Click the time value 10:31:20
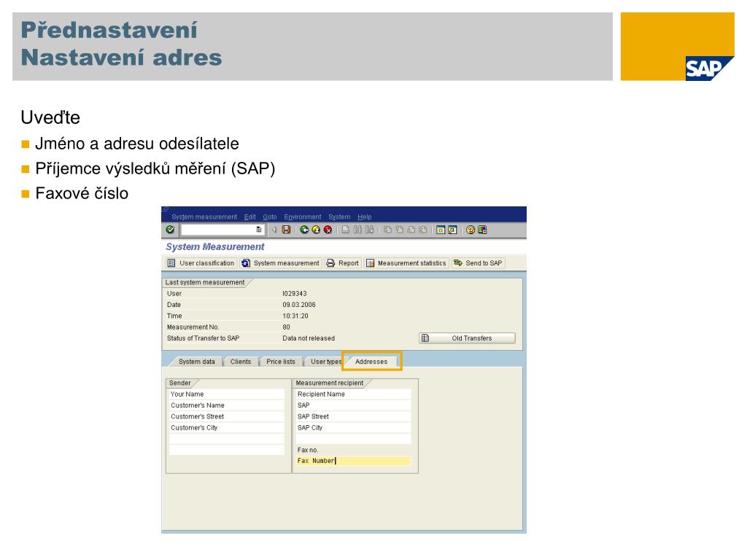 pos(295,316)
